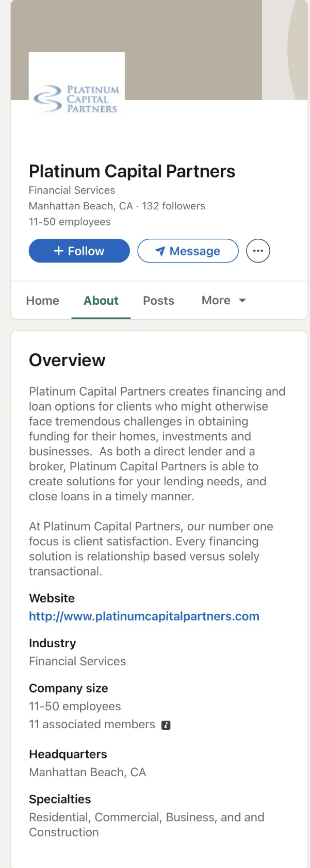Click the More tab's caret arrow

coord(242,300)
